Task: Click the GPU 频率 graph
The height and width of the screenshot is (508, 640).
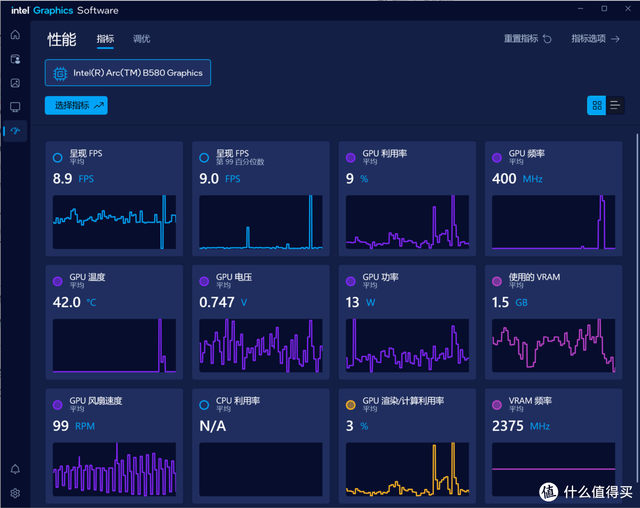Action: 553,222
